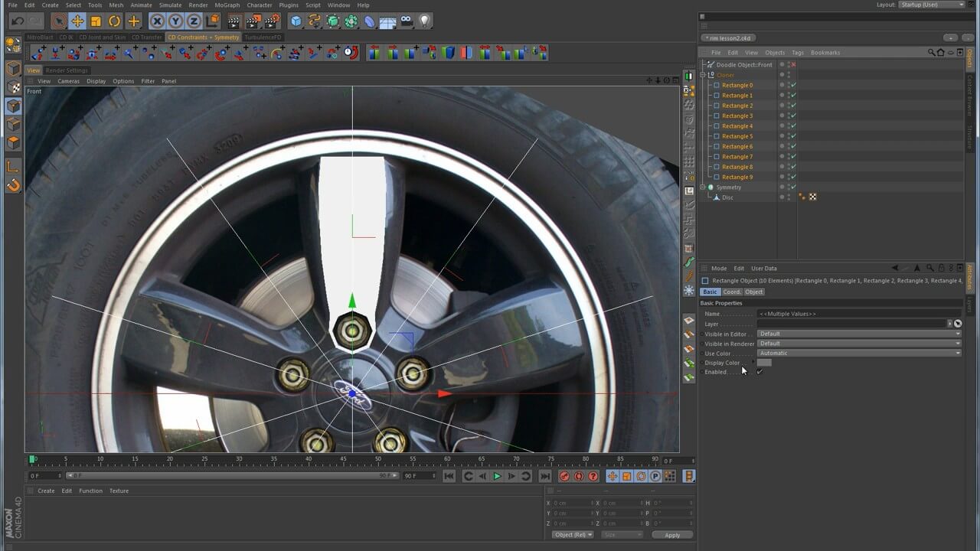Click the Undo arrow icon
Screen dimensions: 980x551
17,21
